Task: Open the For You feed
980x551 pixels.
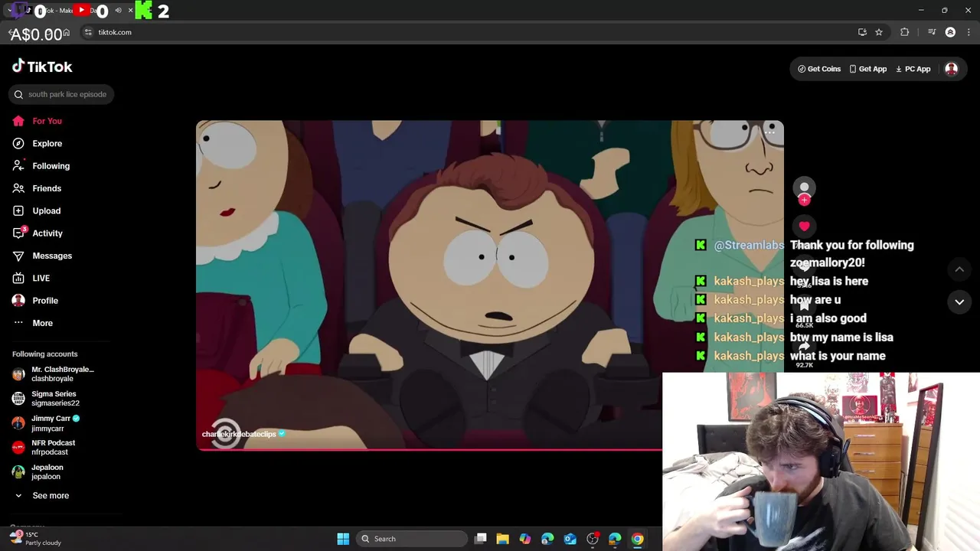Action: [x=37, y=121]
